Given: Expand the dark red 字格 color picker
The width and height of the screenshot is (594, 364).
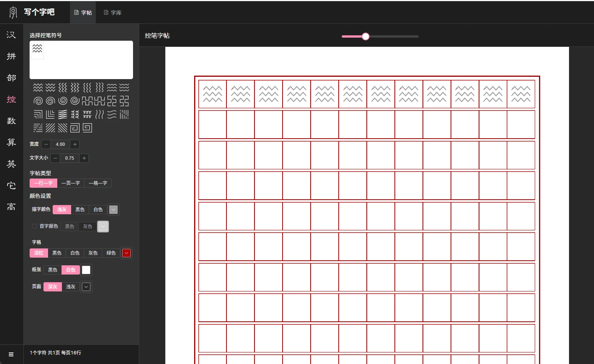Looking at the screenshot, I should point(126,253).
